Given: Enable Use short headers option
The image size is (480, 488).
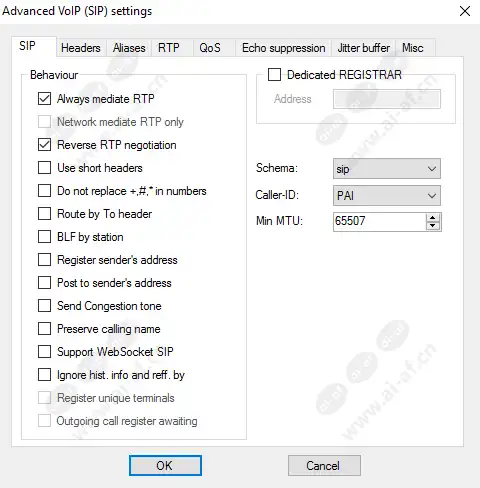Looking at the screenshot, I should 44,168.
